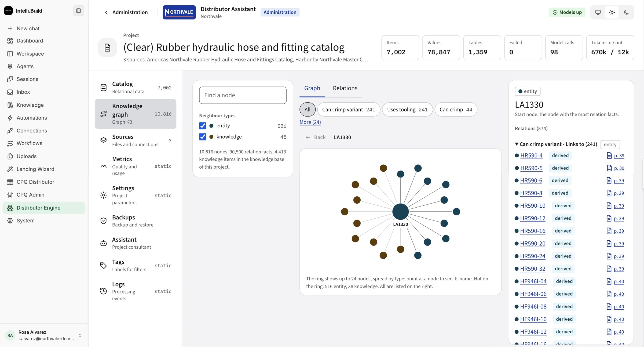The width and height of the screenshot is (644, 347).
Task: Open p. 39 reference for HR590-6
Action: click(619, 181)
